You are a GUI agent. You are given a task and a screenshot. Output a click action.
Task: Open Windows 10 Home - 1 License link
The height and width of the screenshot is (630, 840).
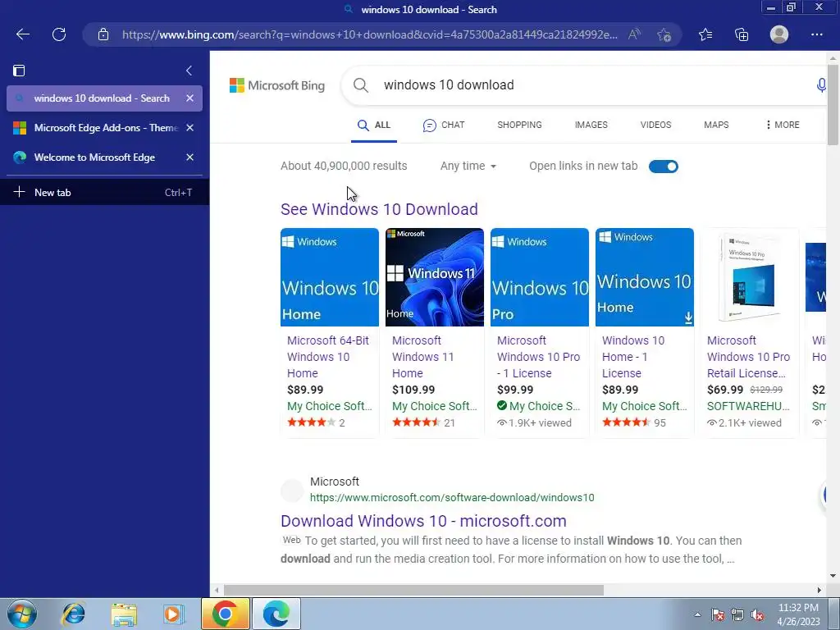click(x=633, y=357)
